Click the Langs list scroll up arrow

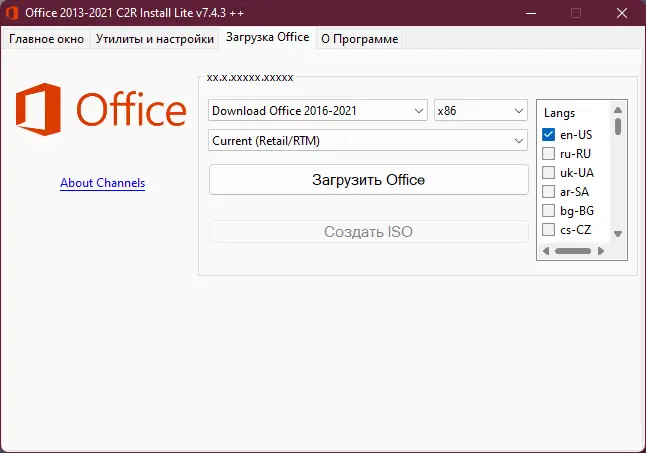618,110
